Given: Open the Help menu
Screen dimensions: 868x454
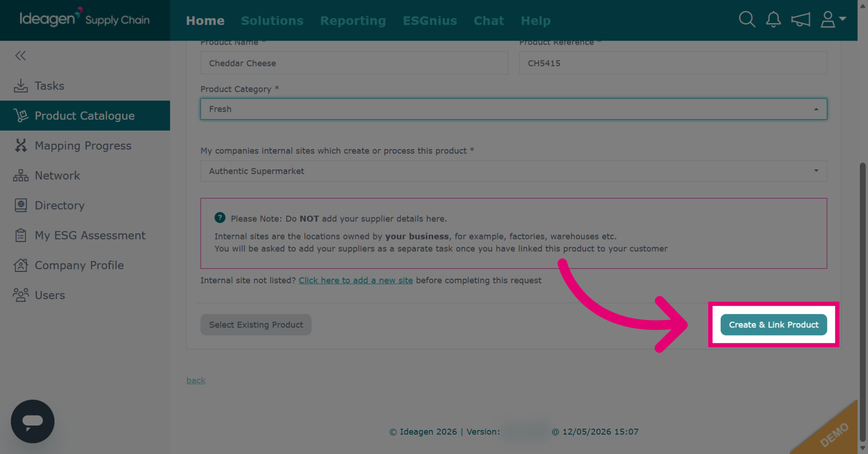Looking at the screenshot, I should point(536,21).
